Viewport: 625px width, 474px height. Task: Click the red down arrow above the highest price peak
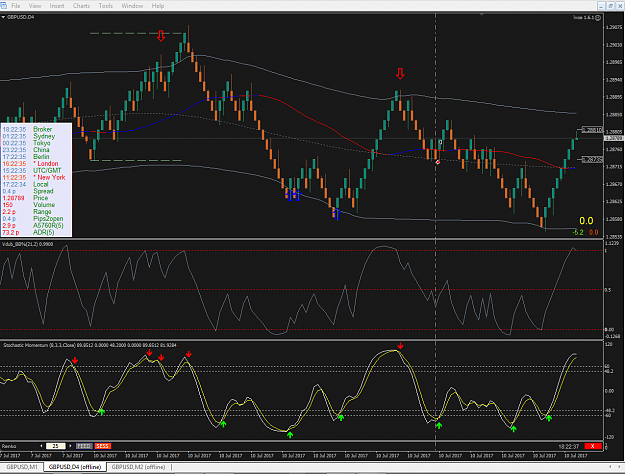(161, 35)
